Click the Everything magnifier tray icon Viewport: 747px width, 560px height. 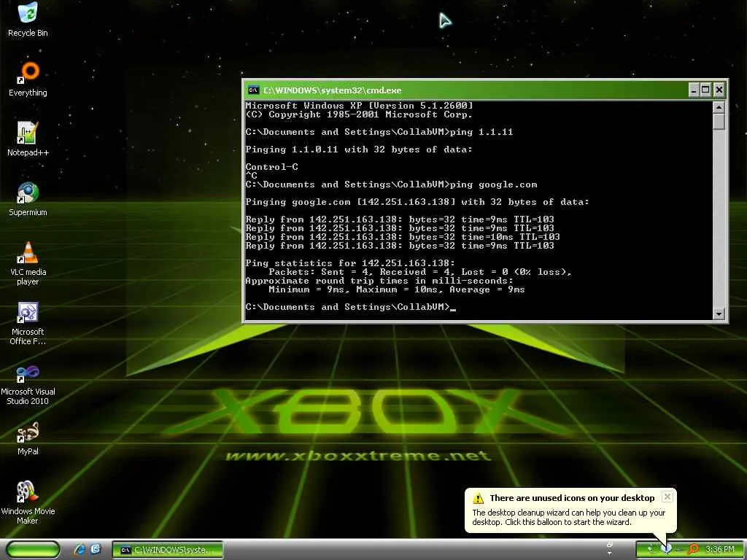[x=693, y=549]
